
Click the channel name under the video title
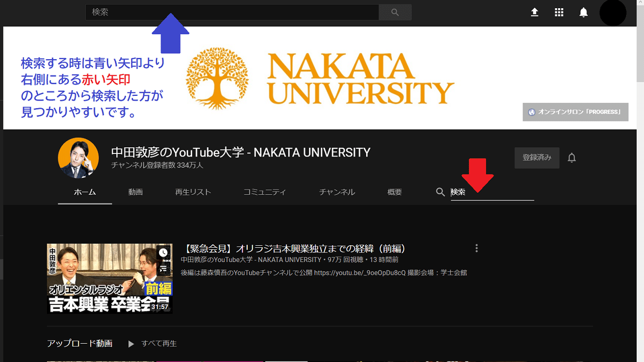pyautogui.click(x=251, y=260)
